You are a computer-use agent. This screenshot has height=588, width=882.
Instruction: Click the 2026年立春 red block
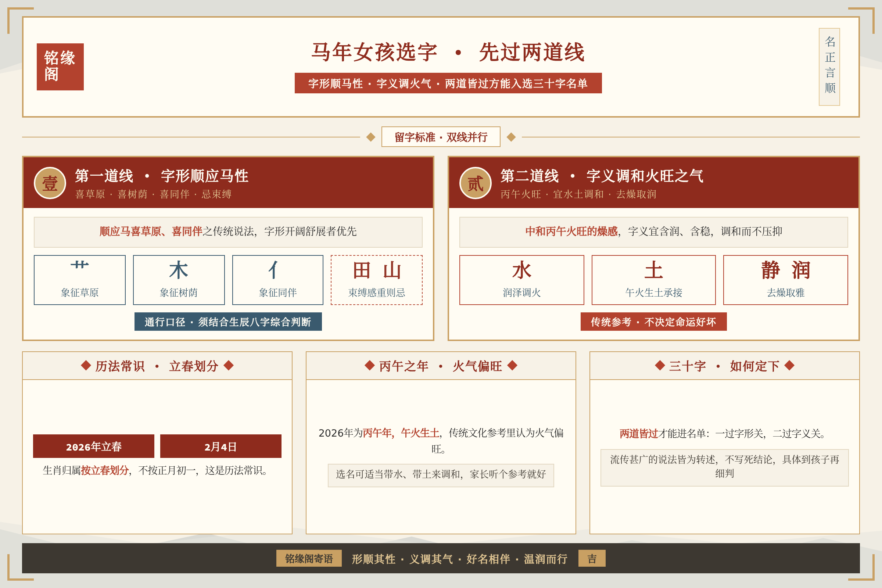coord(94,446)
